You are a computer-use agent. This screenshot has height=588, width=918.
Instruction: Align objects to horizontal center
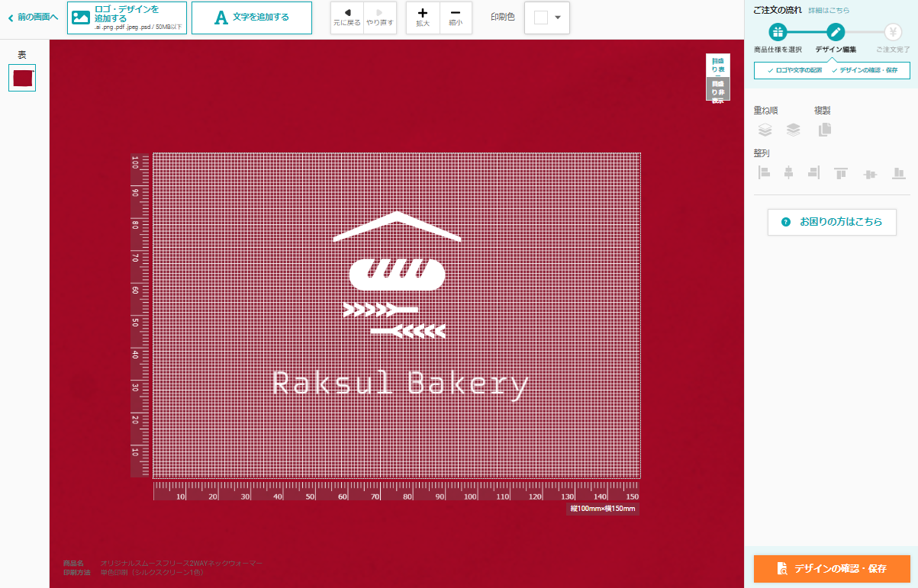789,173
